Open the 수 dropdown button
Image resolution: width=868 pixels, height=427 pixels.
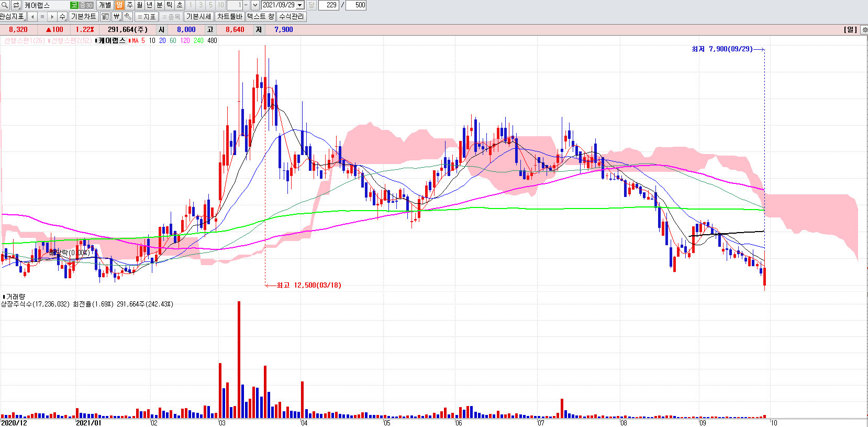point(62,17)
